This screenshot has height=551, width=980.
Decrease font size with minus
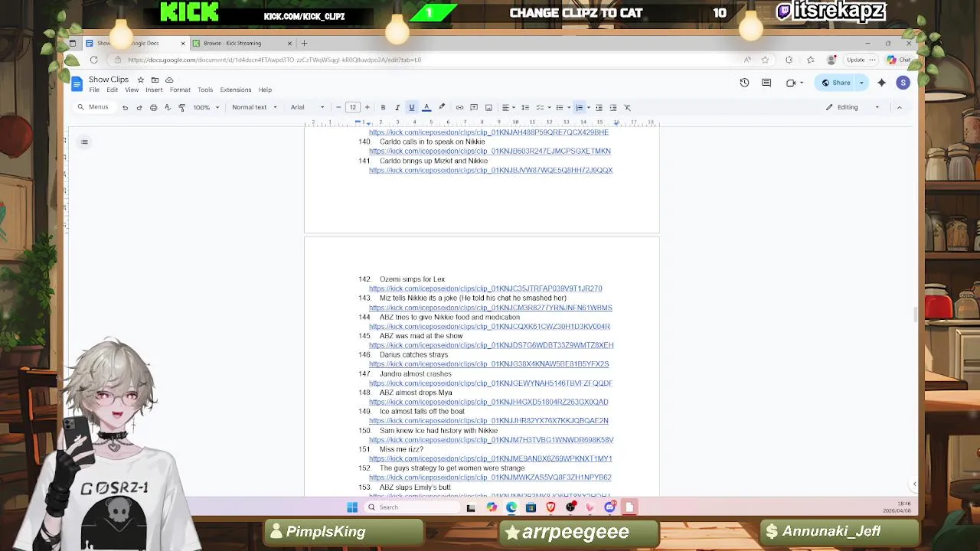click(338, 107)
